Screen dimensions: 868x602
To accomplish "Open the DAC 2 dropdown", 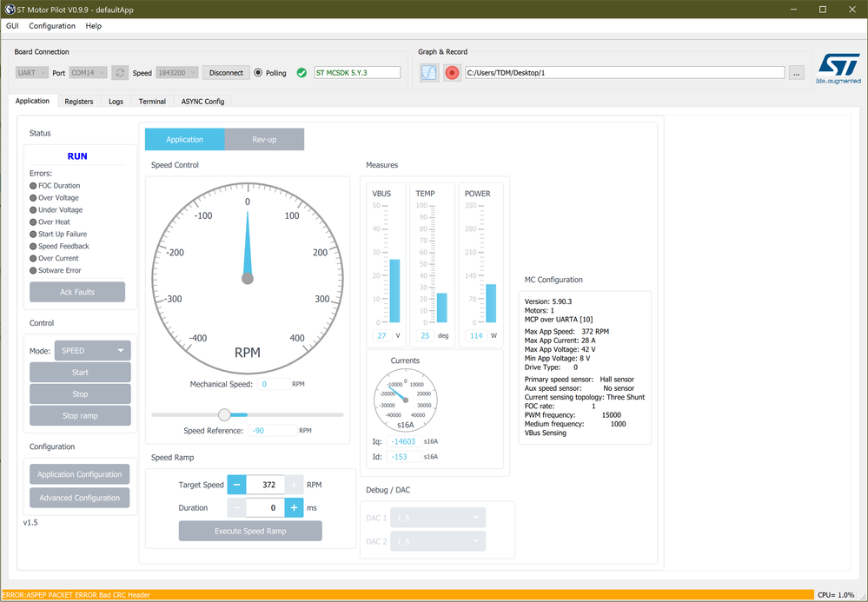I will tap(438, 541).
